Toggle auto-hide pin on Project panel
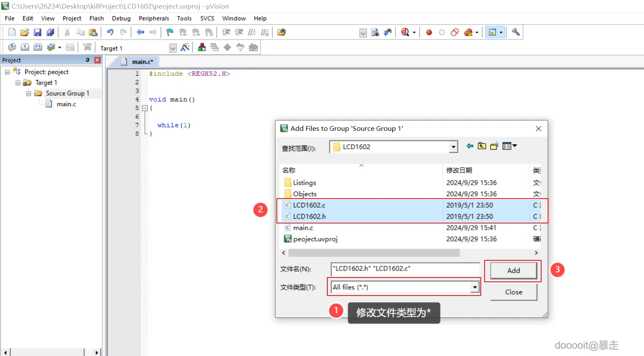The width and height of the screenshot is (644, 356). [x=88, y=60]
